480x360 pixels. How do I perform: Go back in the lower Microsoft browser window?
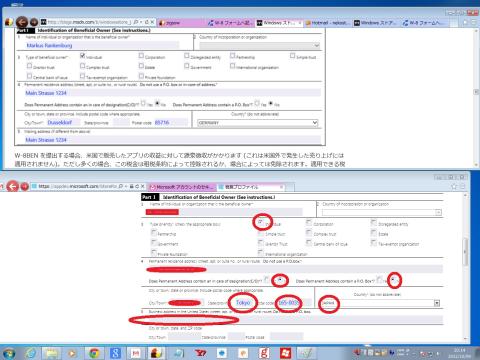(12, 186)
